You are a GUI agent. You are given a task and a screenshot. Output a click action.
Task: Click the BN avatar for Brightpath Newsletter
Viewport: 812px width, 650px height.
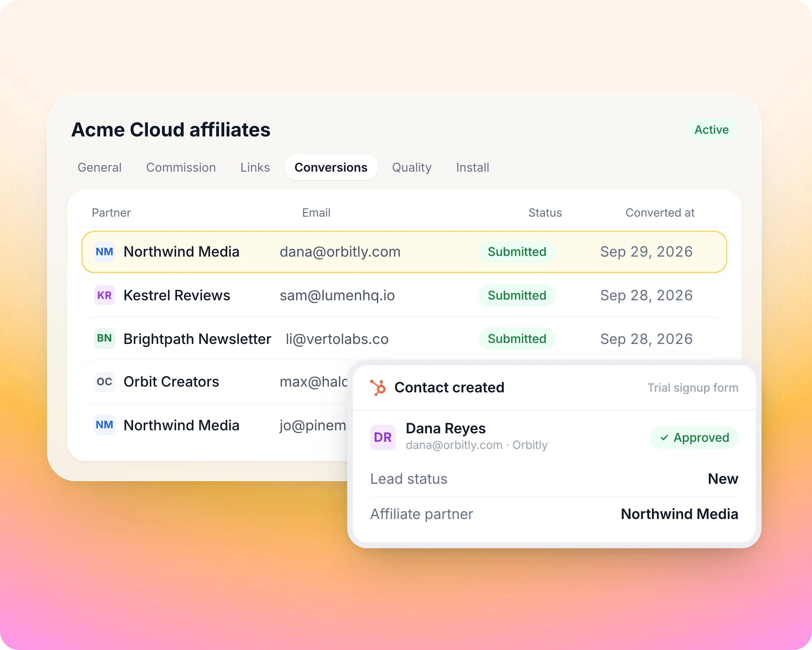104,339
